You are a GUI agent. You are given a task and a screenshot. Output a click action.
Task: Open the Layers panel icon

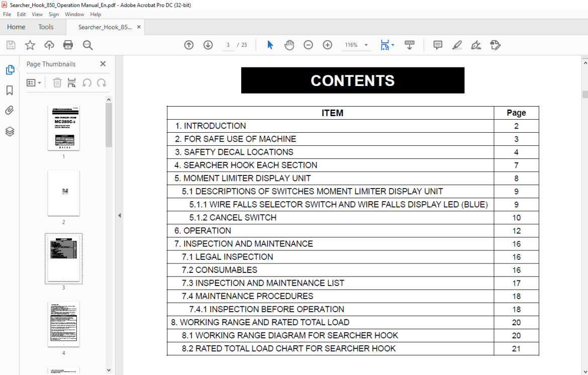(x=10, y=131)
